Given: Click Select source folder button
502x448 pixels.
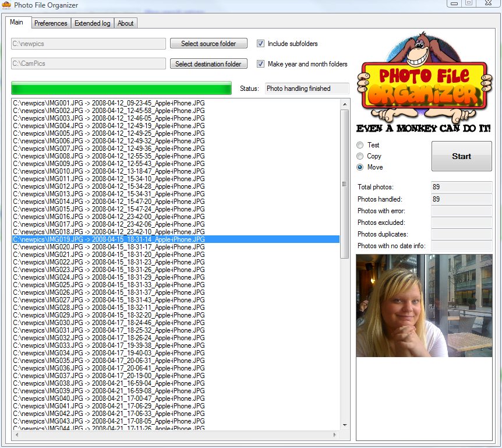Looking at the screenshot, I should coord(208,44).
